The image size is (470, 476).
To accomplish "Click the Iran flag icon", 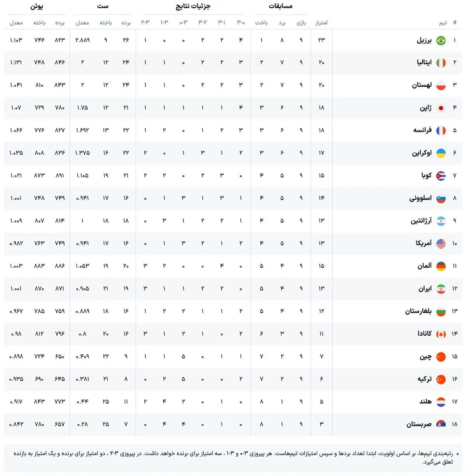I will click(441, 289).
